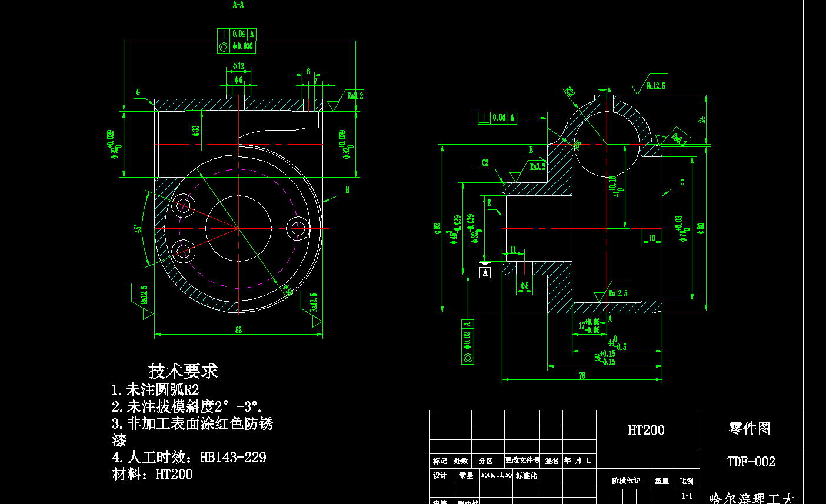Screen dimensions: 826x504
Task: Select the note '3.非加工表面涂红色防锈'
Action: [x=192, y=423]
